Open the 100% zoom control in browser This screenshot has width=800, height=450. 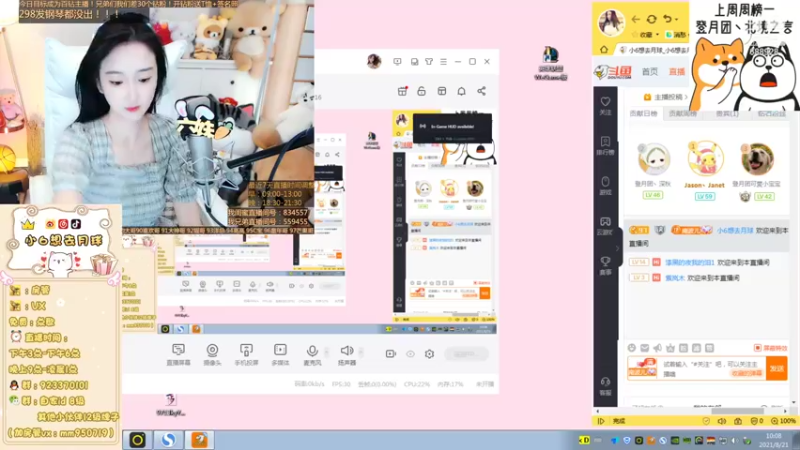click(784, 421)
